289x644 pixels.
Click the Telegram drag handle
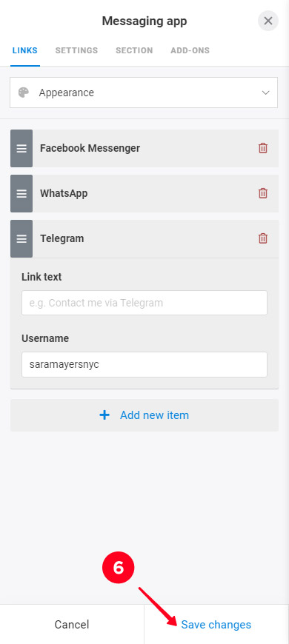(x=21, y=238)
